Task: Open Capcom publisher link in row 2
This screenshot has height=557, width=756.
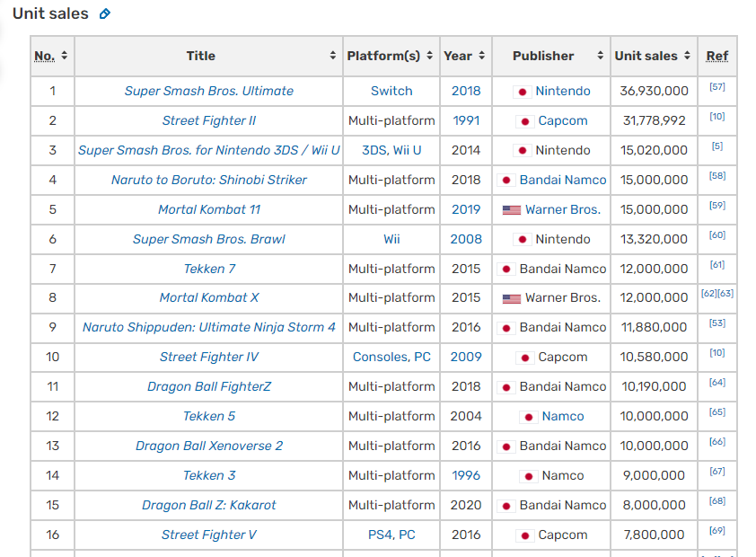Action: click(x=563, y=120)
